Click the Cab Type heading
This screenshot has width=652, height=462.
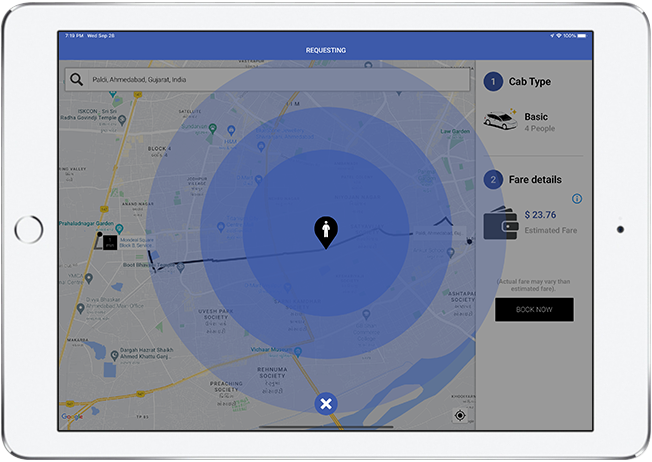[530, 82]
